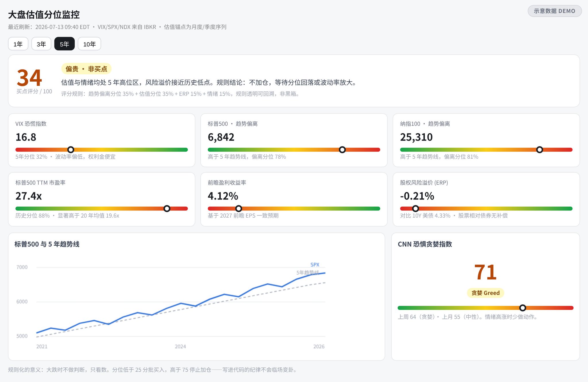
Task: Click the 贪婪 Greed label badge
Action: 486,293
